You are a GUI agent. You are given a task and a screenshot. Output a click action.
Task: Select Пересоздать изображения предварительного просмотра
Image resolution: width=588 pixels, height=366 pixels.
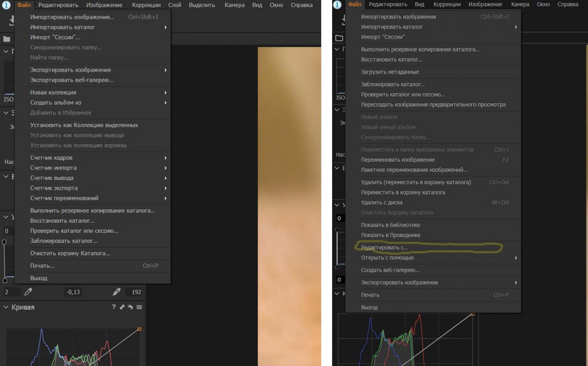click(x=434, y=104)
